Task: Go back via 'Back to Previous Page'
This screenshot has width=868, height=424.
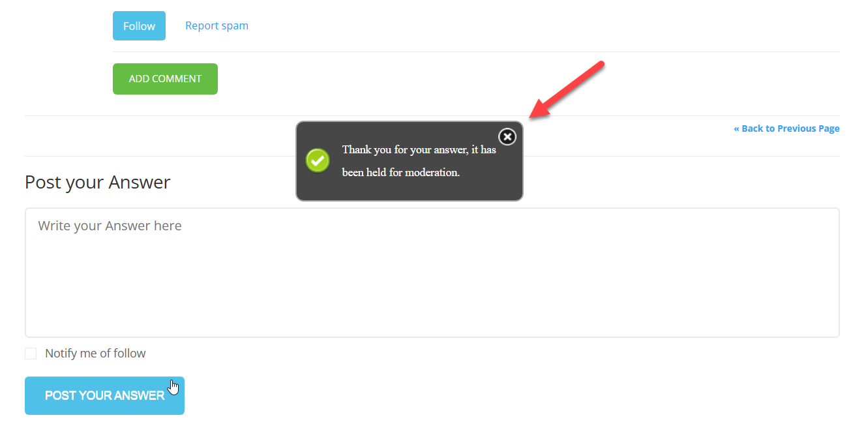Action: pyautogui.click(x=786, y=129)
